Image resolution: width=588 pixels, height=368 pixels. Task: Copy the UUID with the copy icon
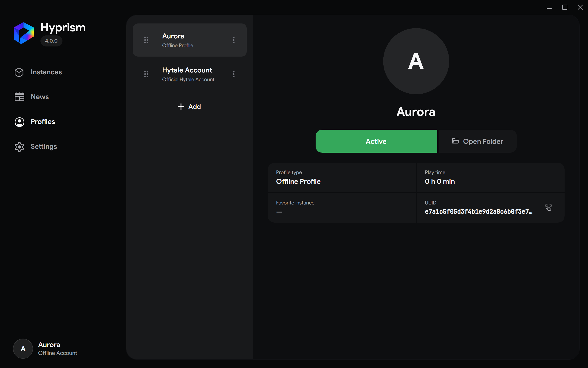[x=548, y=207]
